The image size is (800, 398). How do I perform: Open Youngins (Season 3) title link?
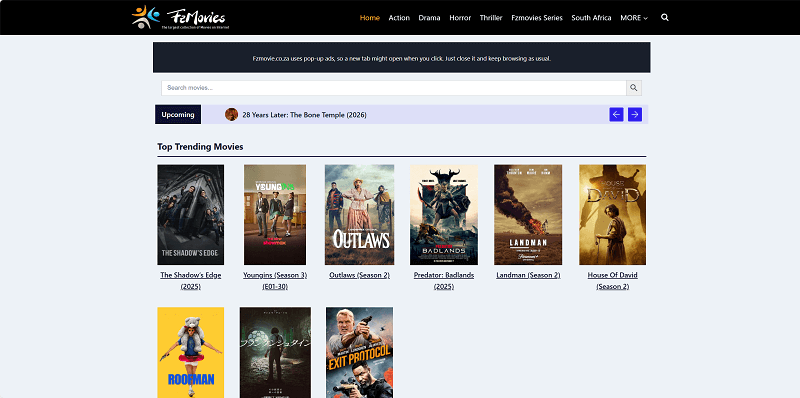click(x=275, y=281)
